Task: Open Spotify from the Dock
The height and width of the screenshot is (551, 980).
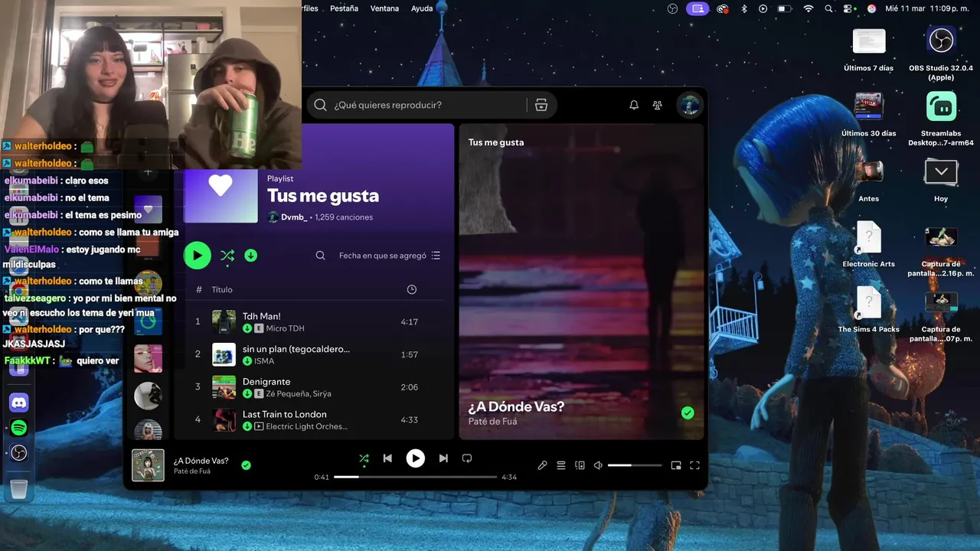Action: (x=19, y=428)
